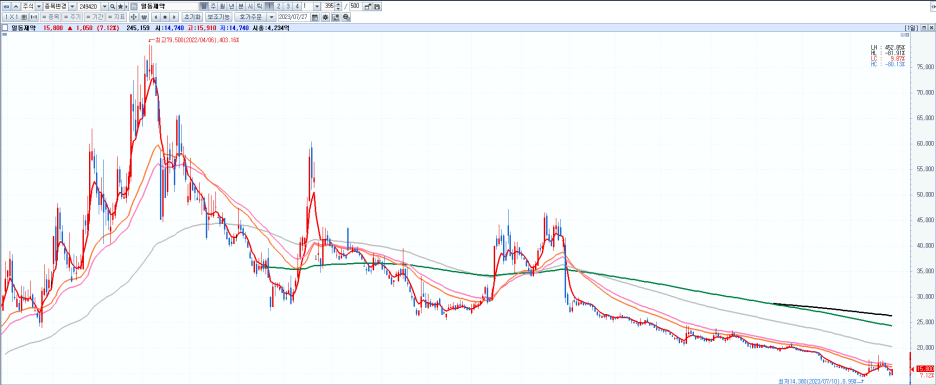
Task: Select the 분 minute period button
Action: coord(241,6)
